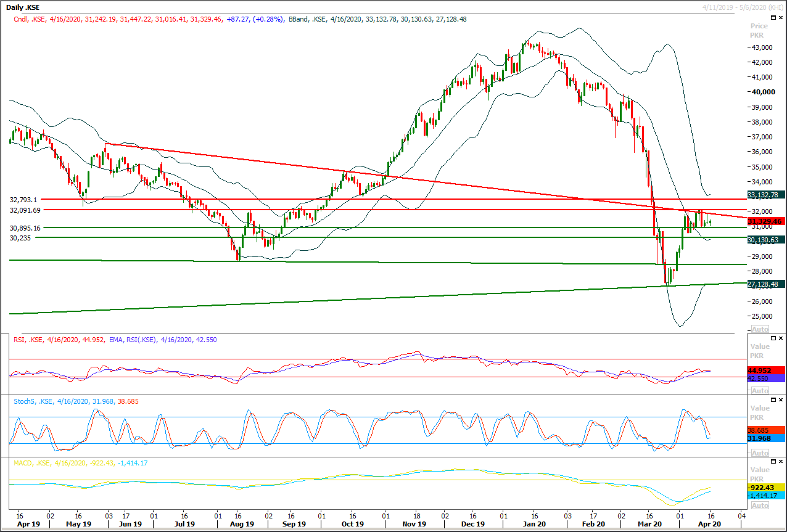
Task: Click the 25,000 price axis label
Action: [762, 316]
